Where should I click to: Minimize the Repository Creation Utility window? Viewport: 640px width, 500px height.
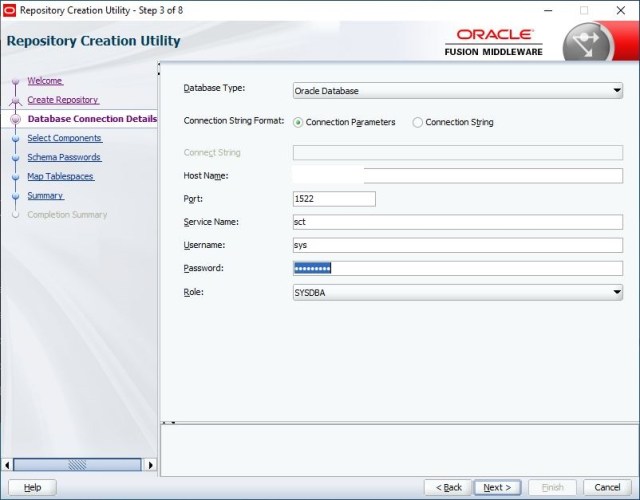548,10
